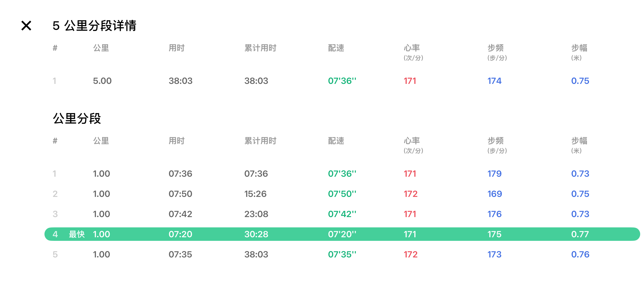The height and width of the screenshot is (296, 644).
Task: Select the highlighted fastest kilometer row 07:20
Action: [180, 234]
